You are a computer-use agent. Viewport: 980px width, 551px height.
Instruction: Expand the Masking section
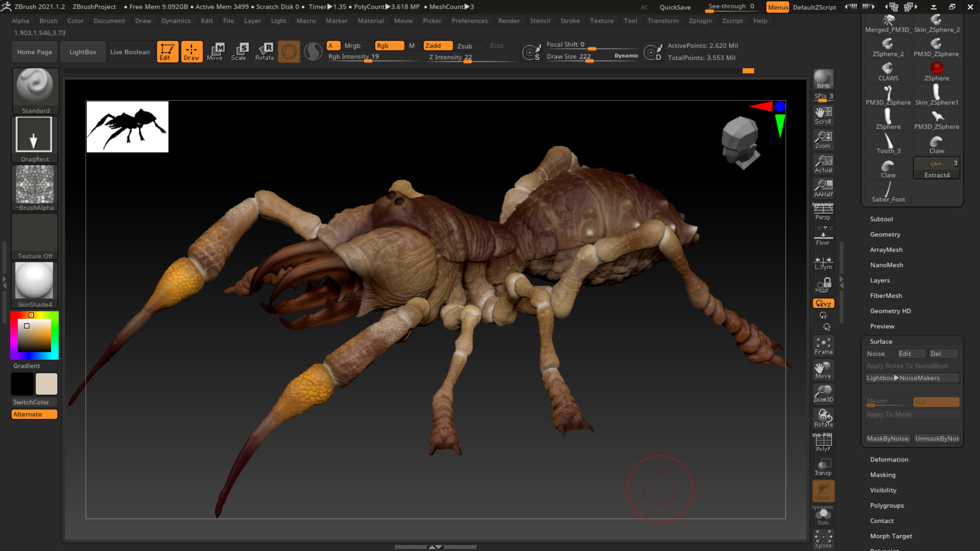883,474
